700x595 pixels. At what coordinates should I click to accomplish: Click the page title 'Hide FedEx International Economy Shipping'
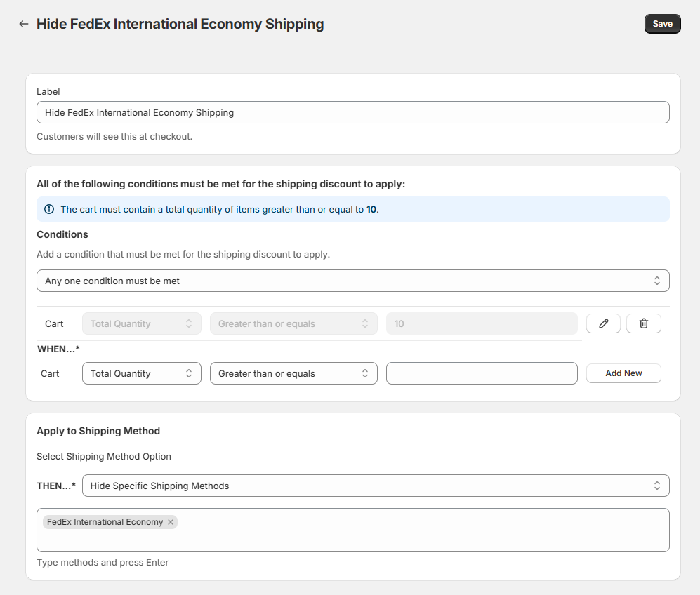pyautogui.click(x=180, y=24)
